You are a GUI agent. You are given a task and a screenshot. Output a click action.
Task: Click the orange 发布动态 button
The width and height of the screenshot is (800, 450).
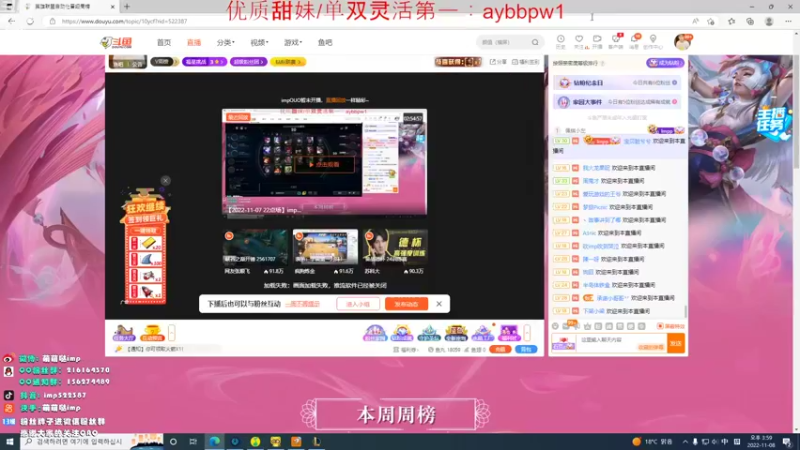pos(406,304)
